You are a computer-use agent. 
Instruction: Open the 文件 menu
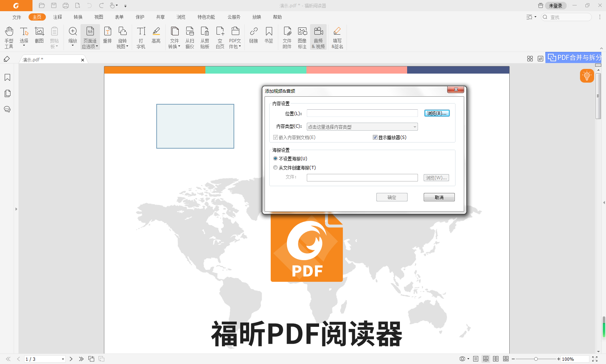(x=17, y=17)
